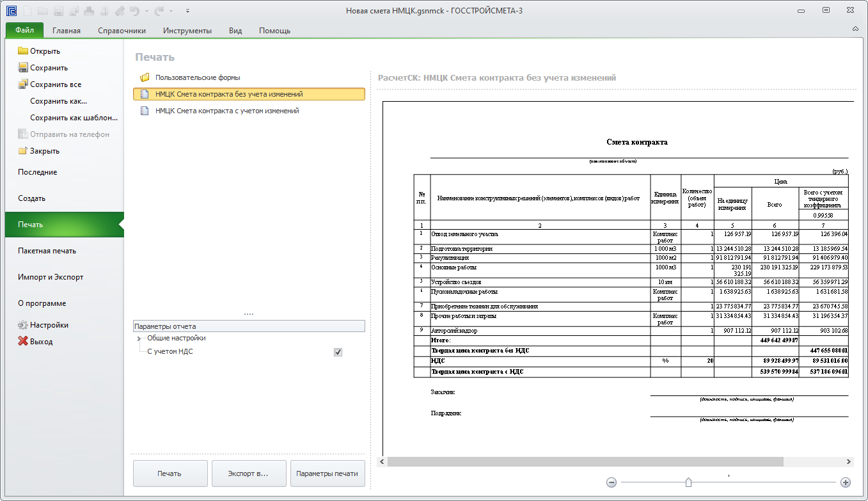Select report НМЦК Смета контракта без учета изменений
Image resolution: width=868 pixels, height=501 pixels.
point(249,94)
